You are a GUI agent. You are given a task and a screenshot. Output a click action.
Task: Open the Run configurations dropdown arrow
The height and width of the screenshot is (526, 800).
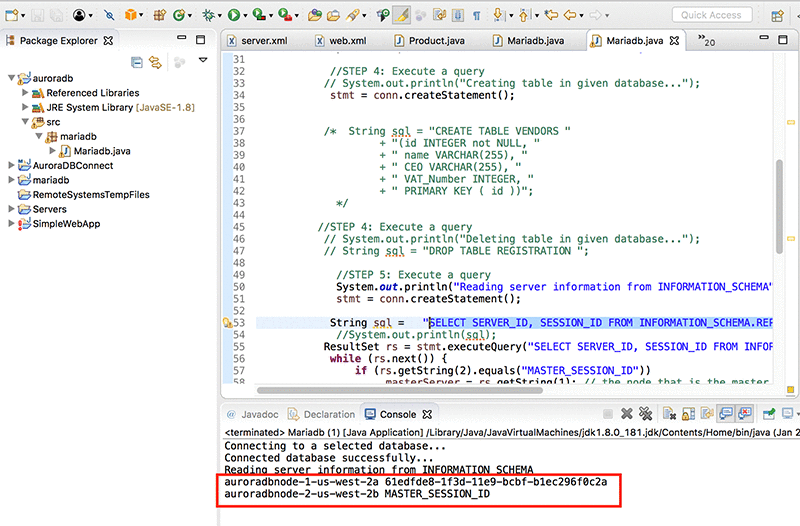coord(245,16)
